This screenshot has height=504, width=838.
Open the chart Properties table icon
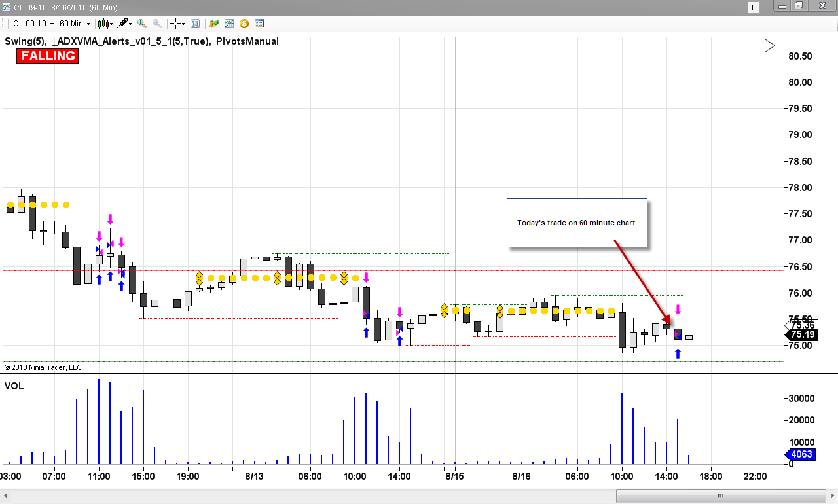259,24
